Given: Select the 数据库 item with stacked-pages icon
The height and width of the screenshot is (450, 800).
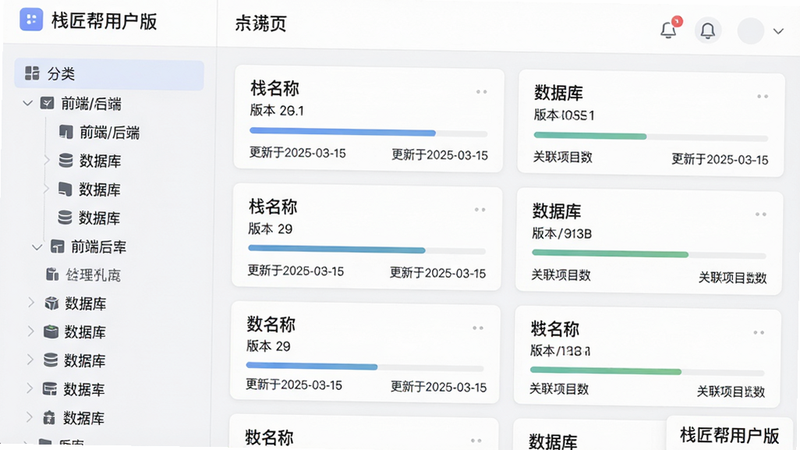Looking at the screenshot, I should tap(90, 189).
